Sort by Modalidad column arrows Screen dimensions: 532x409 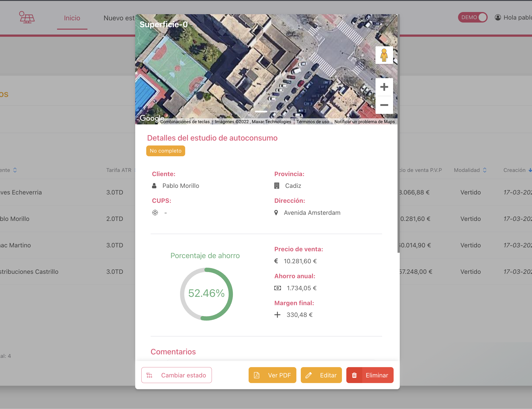(x=485, y=170)
